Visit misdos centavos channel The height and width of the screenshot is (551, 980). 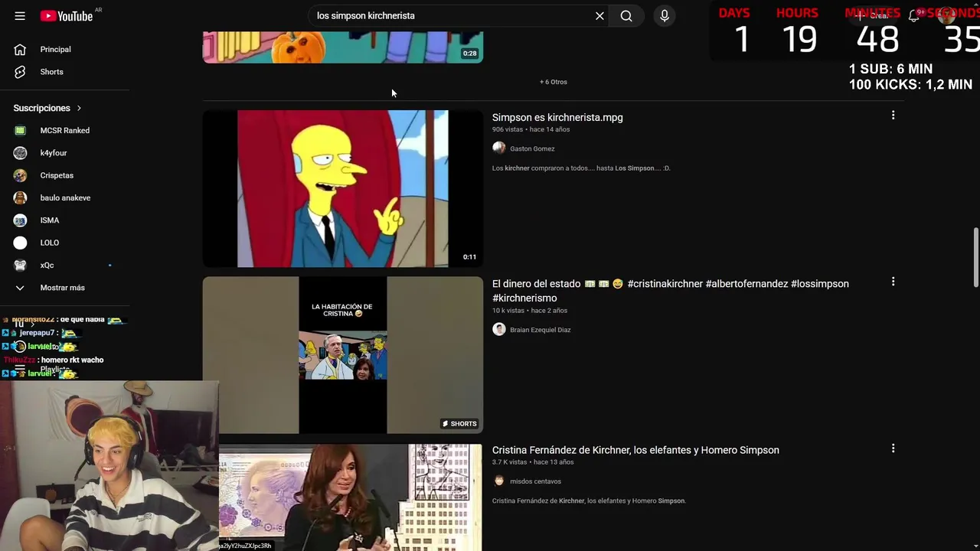point(535,481)
